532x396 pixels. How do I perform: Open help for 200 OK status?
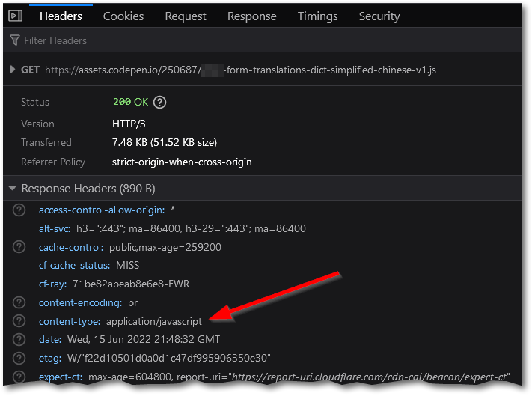(159, 102)
